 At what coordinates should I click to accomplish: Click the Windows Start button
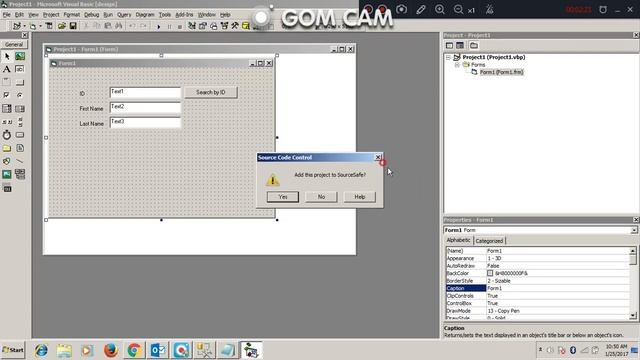[13, 350]
